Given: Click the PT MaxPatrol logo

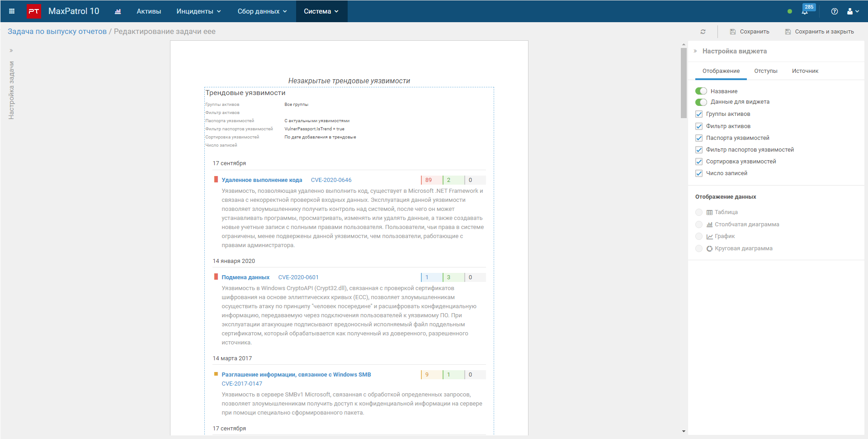Looking at the screenshot, I should tap(34, 11).
